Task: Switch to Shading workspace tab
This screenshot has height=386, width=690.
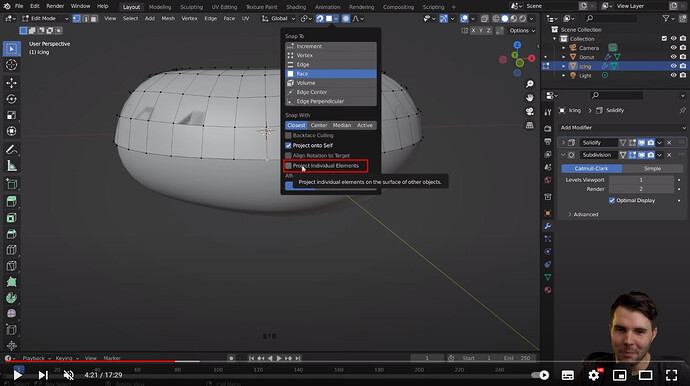Action: point(296,7)
